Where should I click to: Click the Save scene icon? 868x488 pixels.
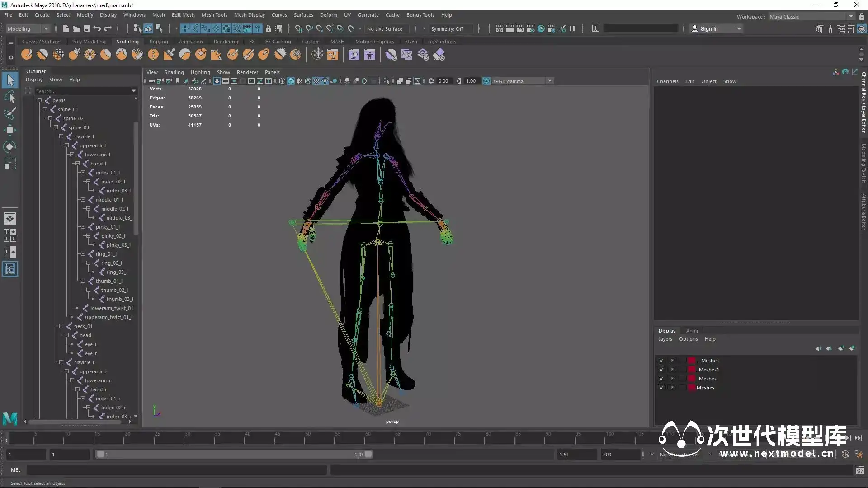coord(87,28)
